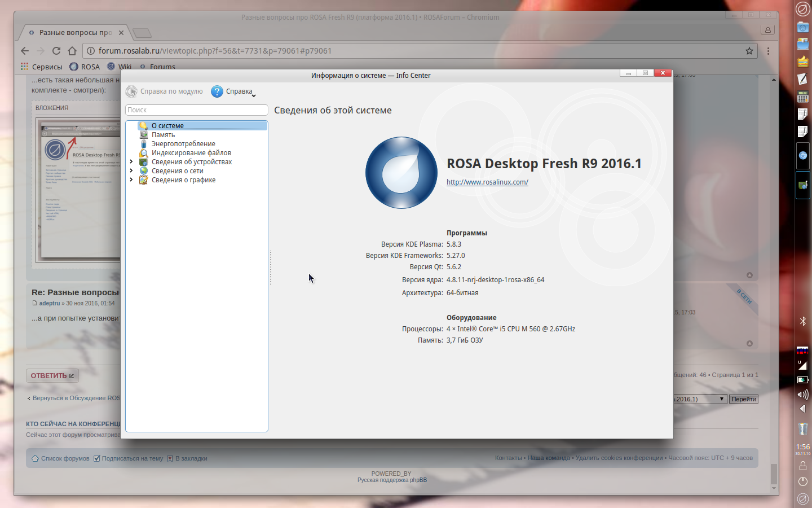Viewport: 812px width, 508px height.
Task: Close the Chromium forum tab
Action: click(121, 33)
